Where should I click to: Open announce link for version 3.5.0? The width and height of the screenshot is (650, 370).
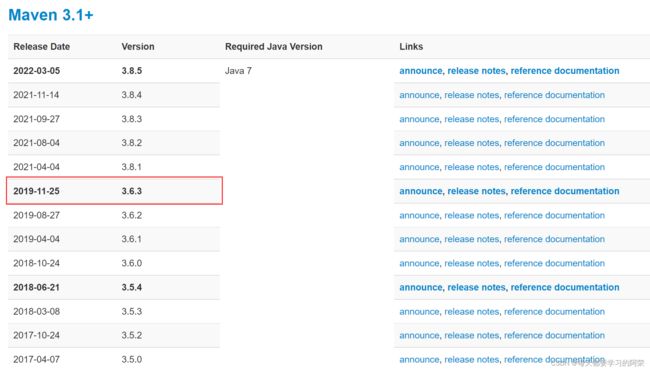(x=419, y=360)
